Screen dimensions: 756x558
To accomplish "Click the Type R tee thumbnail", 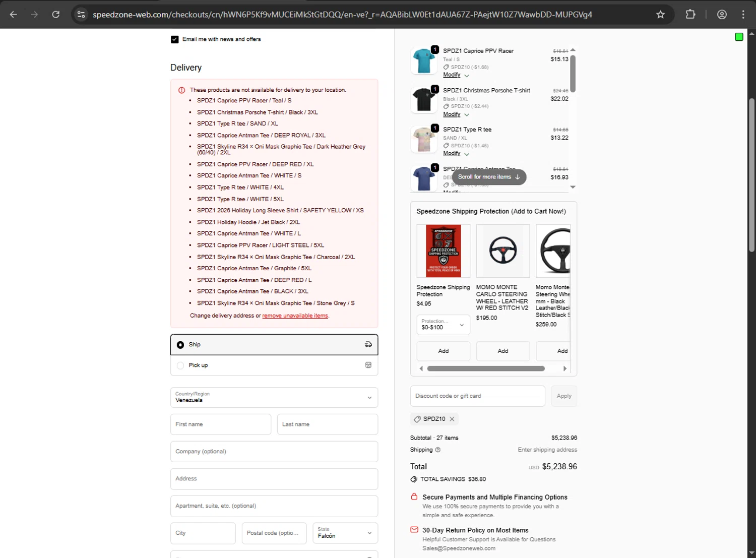I will pos(424,139).
